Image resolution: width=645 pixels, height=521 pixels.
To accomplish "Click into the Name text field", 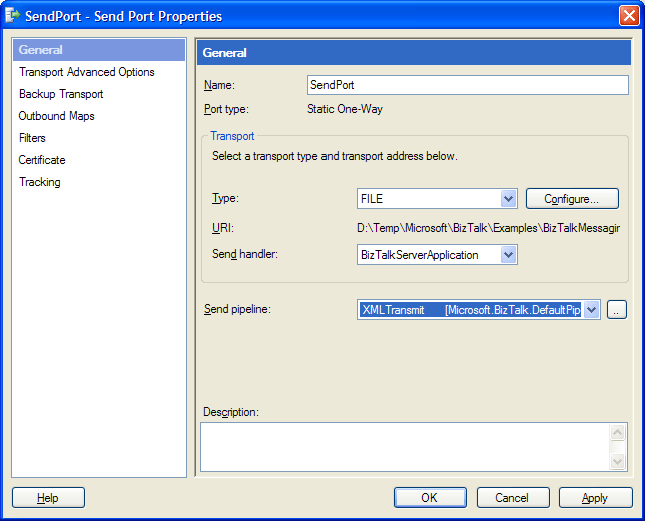I will click(467, 85).
